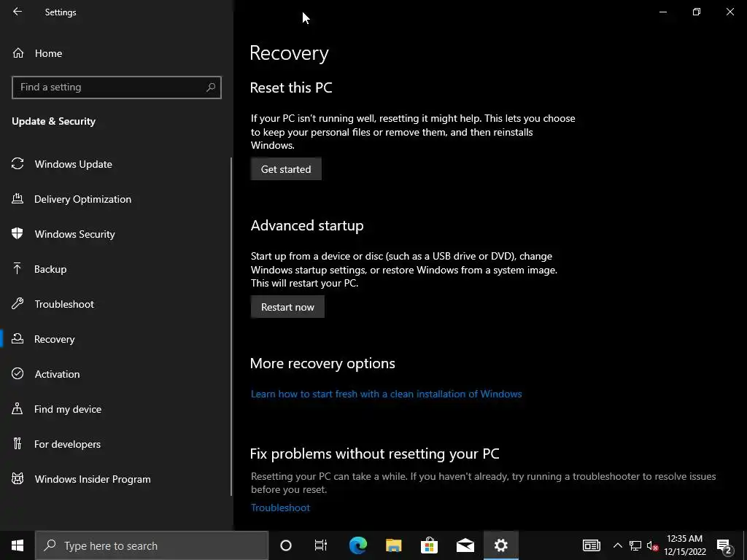
Task: Restore down the Settings window
Action: tap(697, 12)
